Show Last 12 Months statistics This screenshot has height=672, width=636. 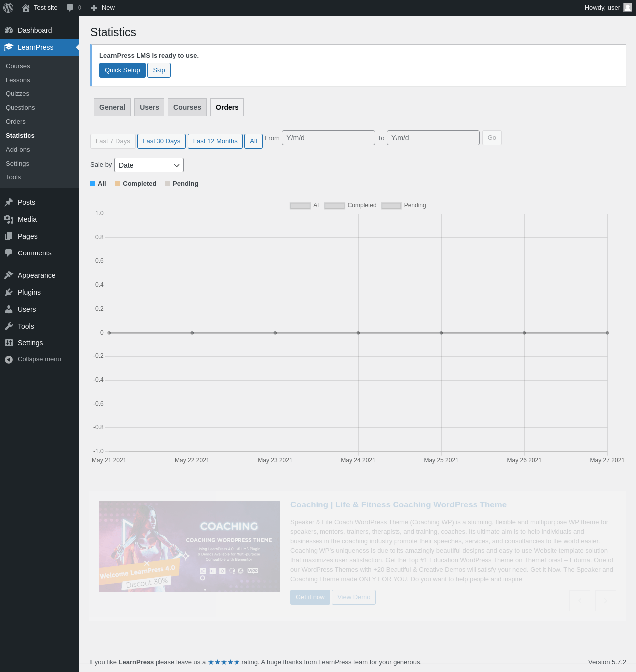point(215,141)
